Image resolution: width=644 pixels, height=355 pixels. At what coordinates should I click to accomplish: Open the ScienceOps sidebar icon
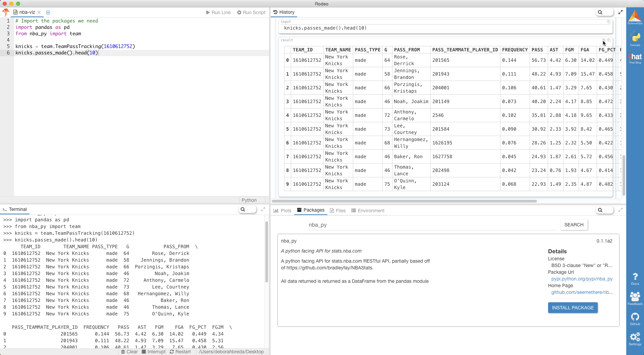point(635,17)
